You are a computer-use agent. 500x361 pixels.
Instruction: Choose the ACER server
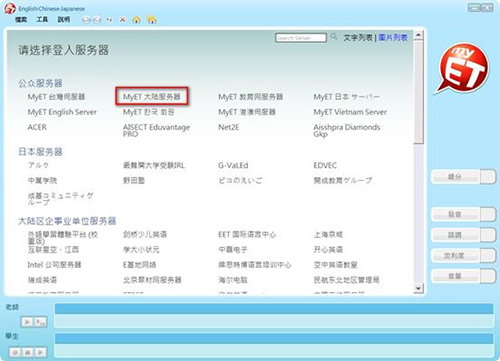pos(37,127)
